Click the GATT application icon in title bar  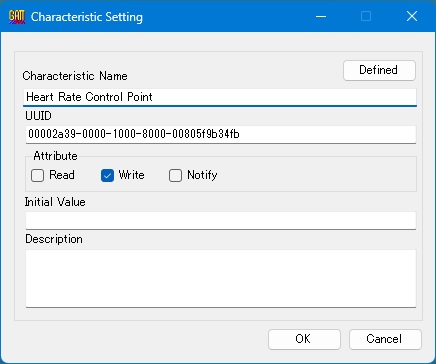[17, 16]
